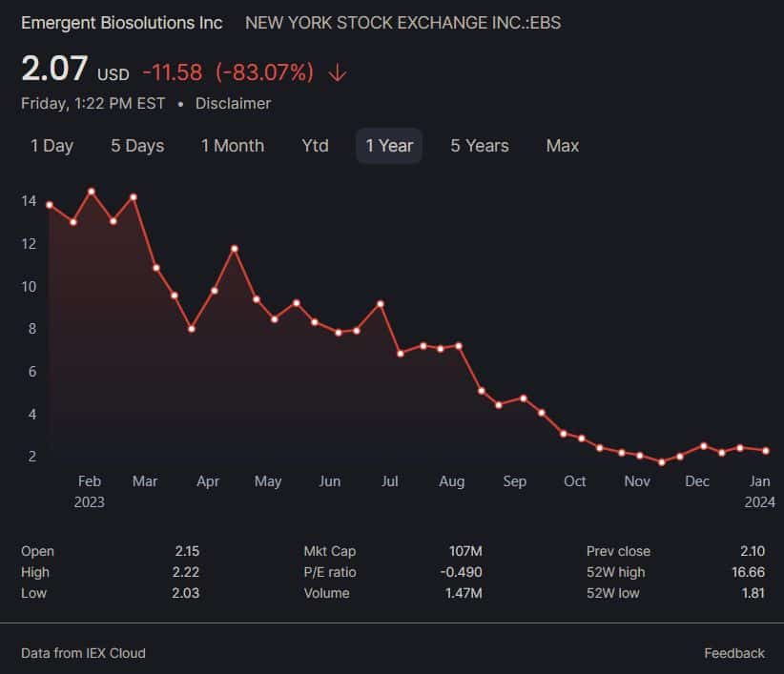Click the Mar axis label
This screenshot has height=674, width=784.
[145, 481]
